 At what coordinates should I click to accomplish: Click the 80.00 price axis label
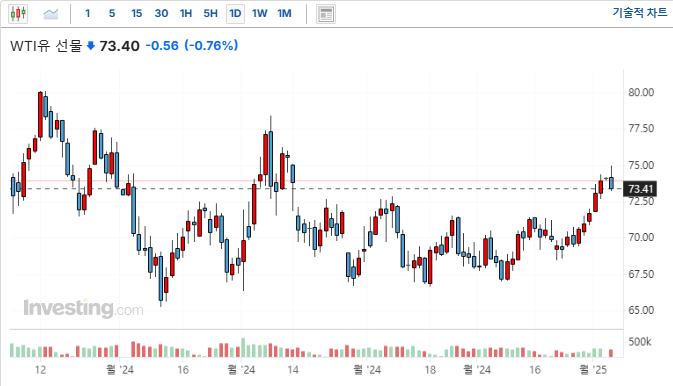pos(641,92)
